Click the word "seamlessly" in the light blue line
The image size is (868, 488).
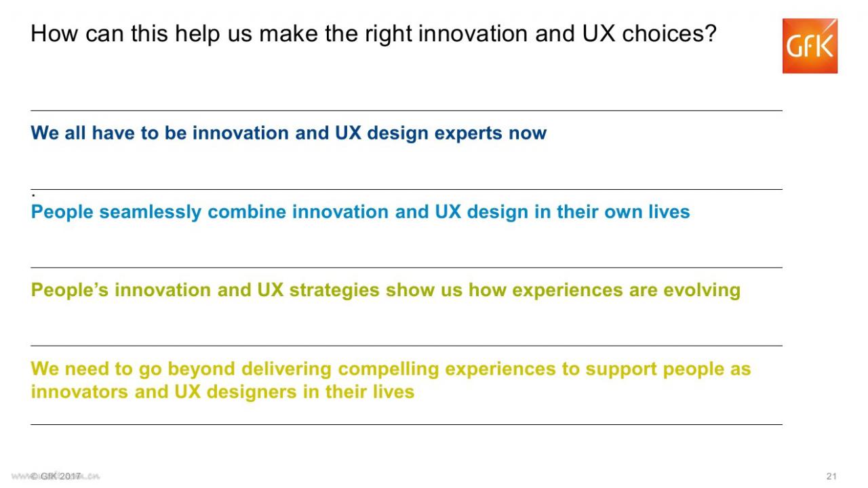click(x=151, y=212)
